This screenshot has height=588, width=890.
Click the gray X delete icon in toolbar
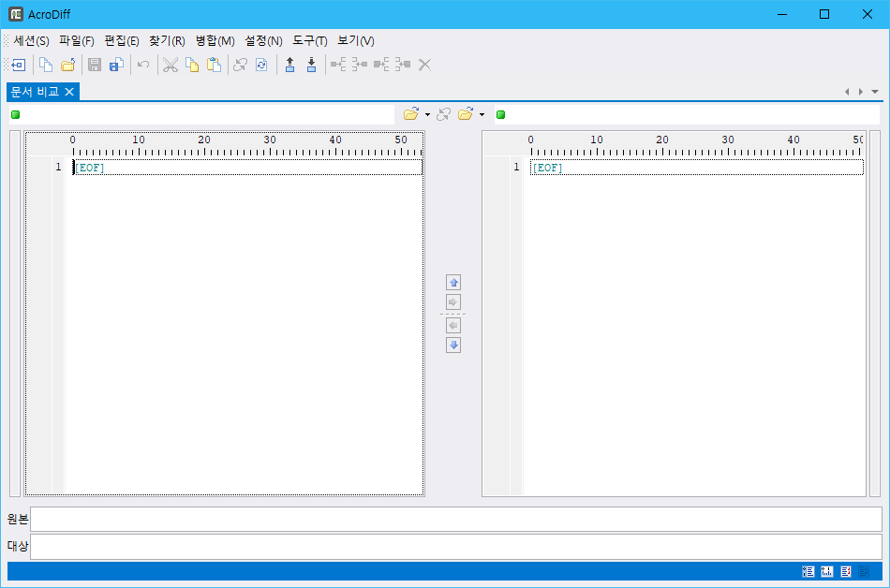click(x=424, y=65)
